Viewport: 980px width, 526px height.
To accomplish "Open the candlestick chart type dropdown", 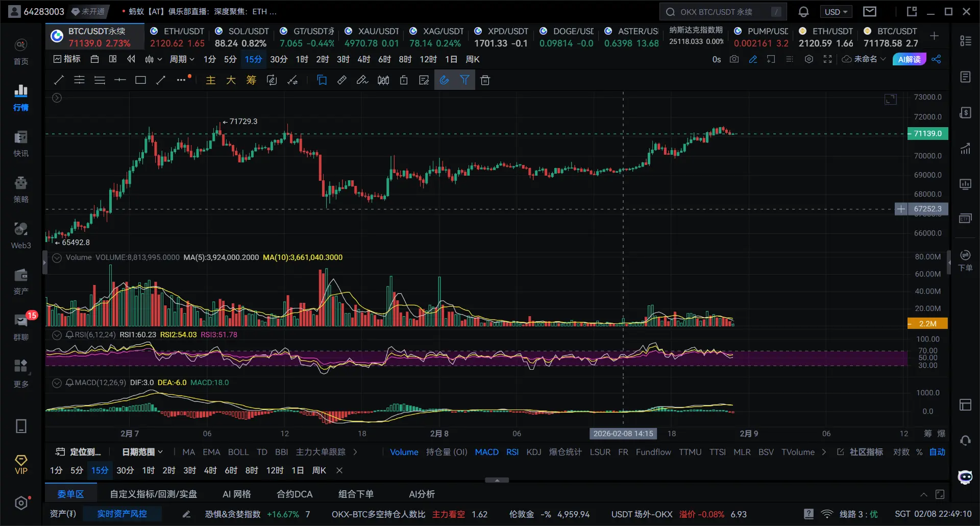I will point(153,59).
